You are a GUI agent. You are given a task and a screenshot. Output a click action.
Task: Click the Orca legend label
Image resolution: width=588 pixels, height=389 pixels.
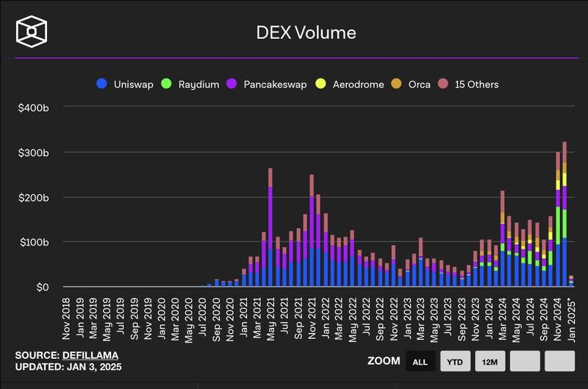(x=419, y=85)
